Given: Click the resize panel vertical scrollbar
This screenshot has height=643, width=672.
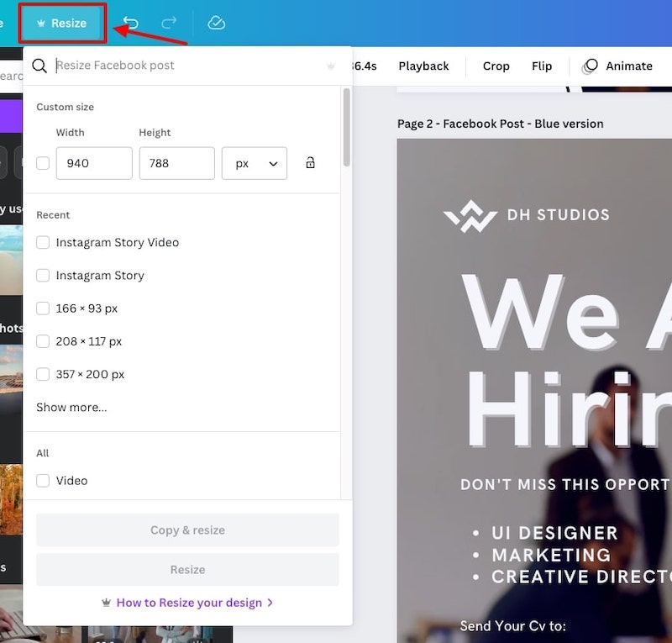Looking at the screenshot, I should (346, 127).
